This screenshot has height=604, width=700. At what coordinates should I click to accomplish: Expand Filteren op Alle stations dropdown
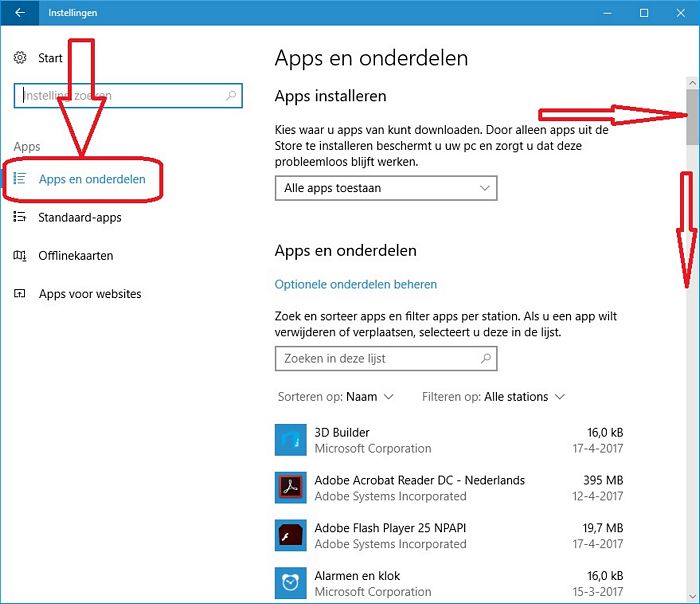494,397
